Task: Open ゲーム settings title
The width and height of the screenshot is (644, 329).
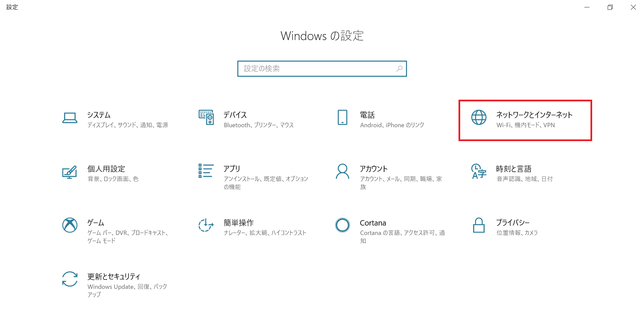Action: [96, 223]
